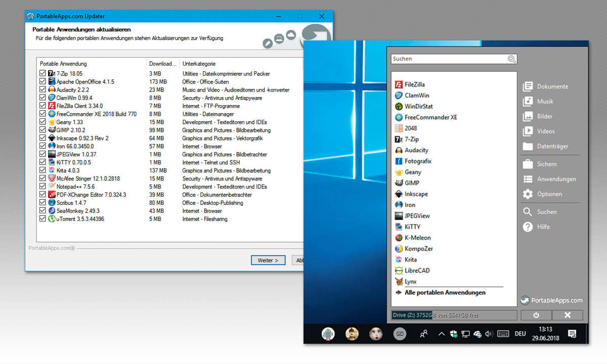
Task: Click Weiter button in Updater
Action: [x=268, y=260]
